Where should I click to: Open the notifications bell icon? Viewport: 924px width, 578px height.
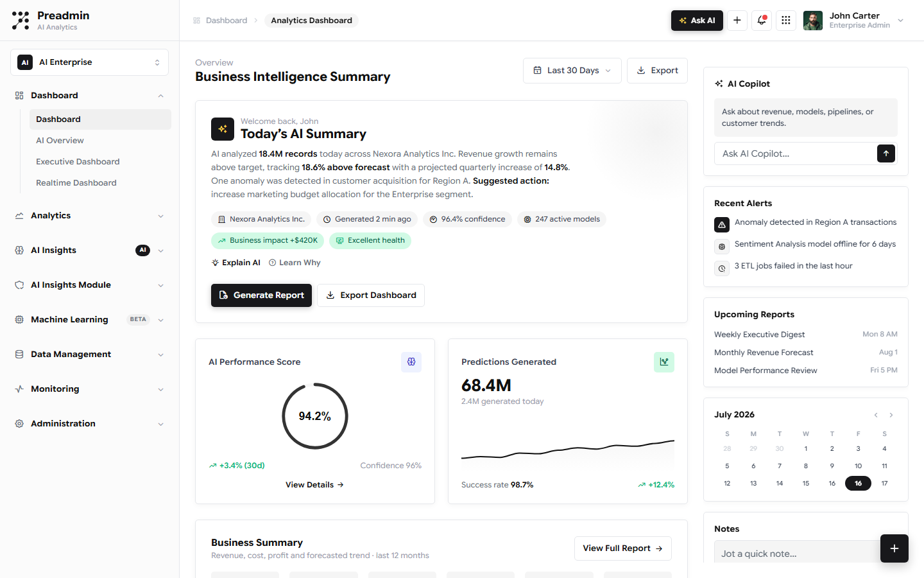coord(762,21)
